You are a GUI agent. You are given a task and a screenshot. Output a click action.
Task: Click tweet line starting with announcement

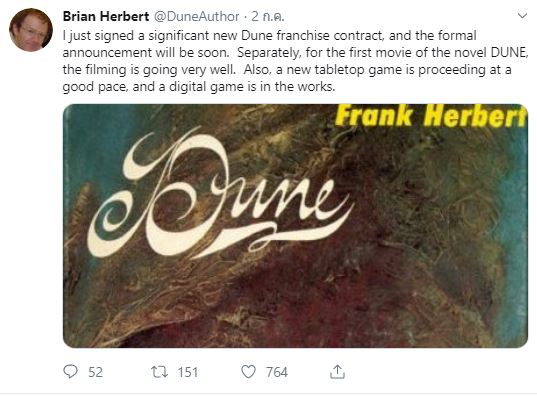[295, 52]
